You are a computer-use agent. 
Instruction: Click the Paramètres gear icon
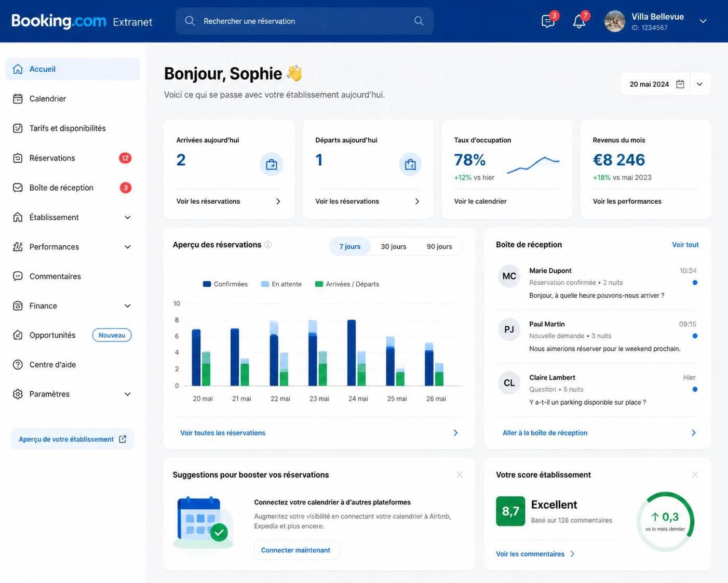pos(18,394)
